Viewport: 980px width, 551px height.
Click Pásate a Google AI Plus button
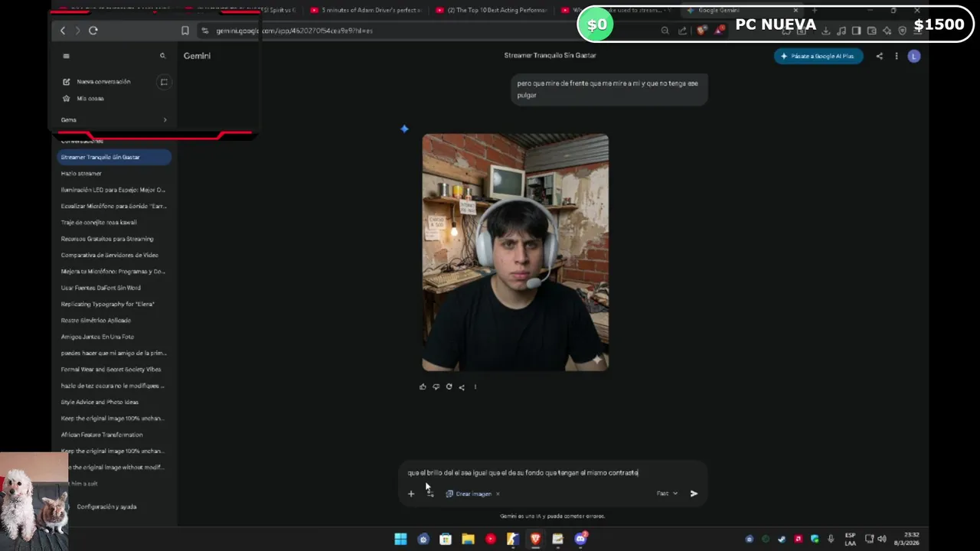[818, 56]
